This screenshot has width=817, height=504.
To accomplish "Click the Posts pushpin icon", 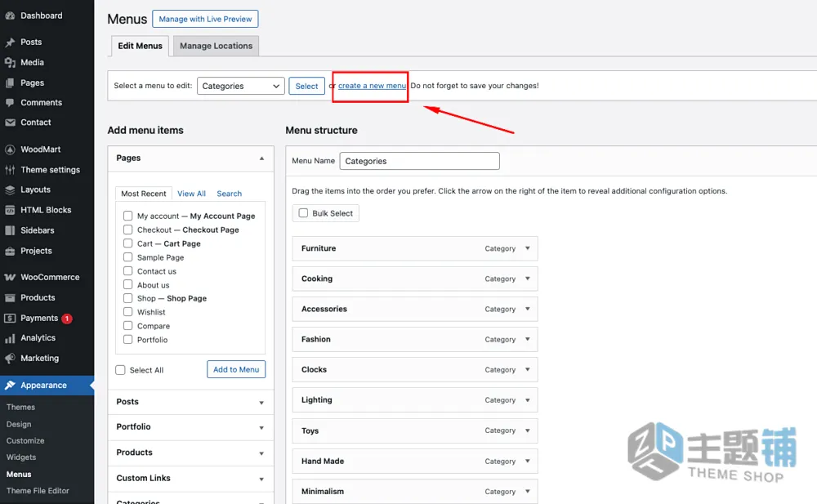I will point(10,42).
